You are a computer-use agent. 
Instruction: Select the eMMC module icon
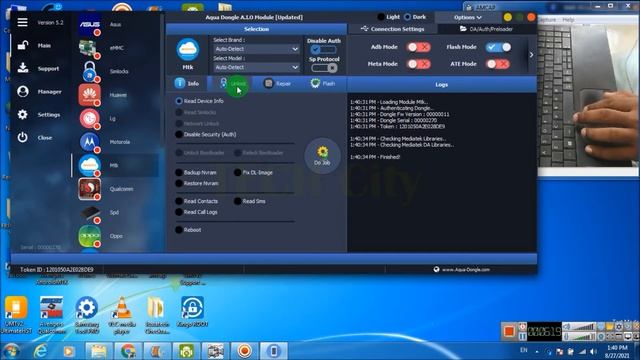click(x=89, y=48)
